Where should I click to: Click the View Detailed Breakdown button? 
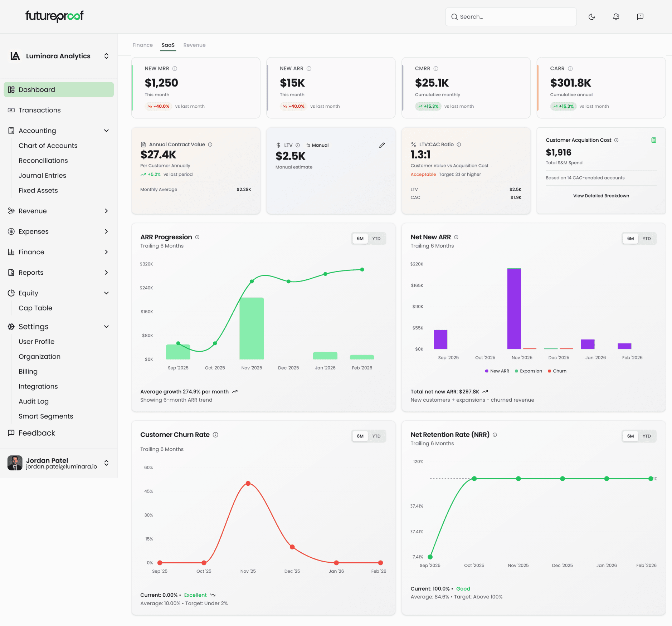coord(601,196)
